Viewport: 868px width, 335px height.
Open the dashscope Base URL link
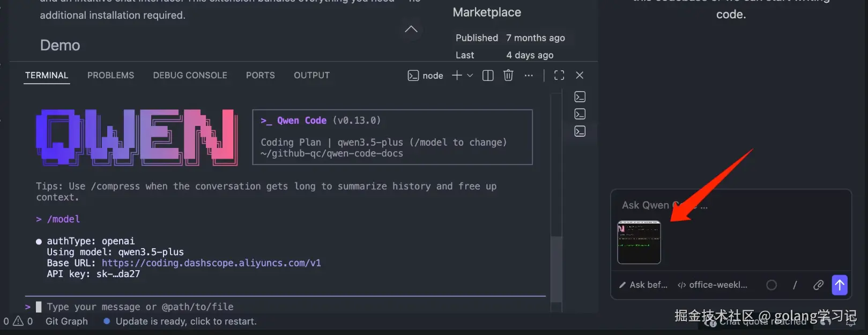click(211, 263)
